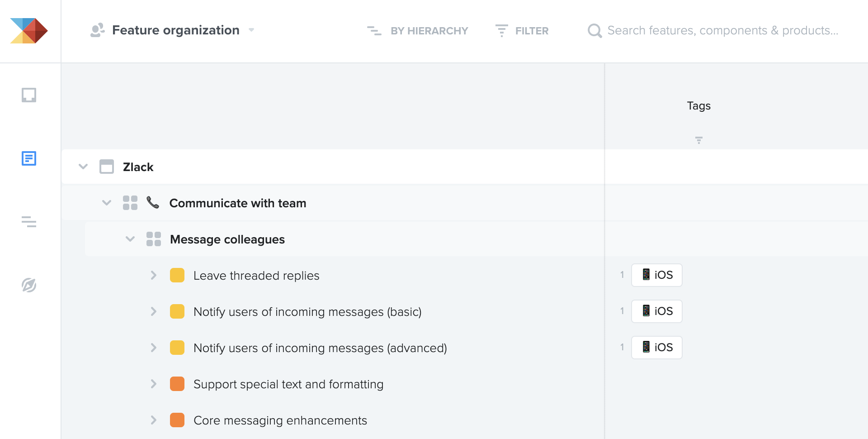Click the small filter icon under Tags
This screenshot has width=868, height=439.
[x=699, y=140]
